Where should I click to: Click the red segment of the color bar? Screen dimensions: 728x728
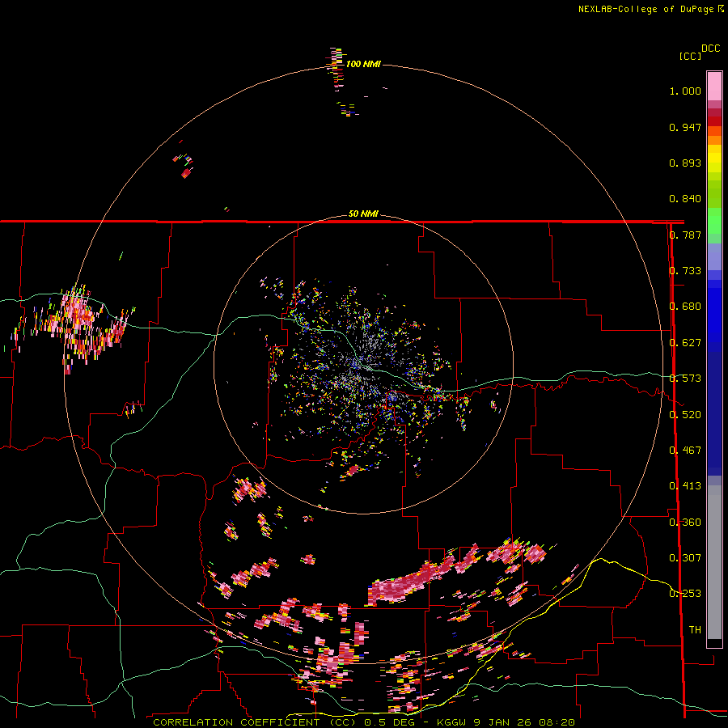(x=714, y=121)
